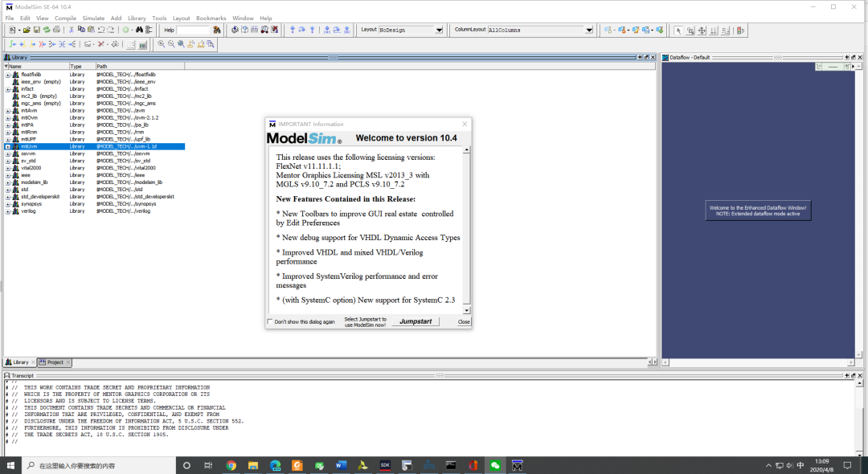The image size is (868, 474).
Task: Open the New file icon dropdown arrow
Action: 19,30
